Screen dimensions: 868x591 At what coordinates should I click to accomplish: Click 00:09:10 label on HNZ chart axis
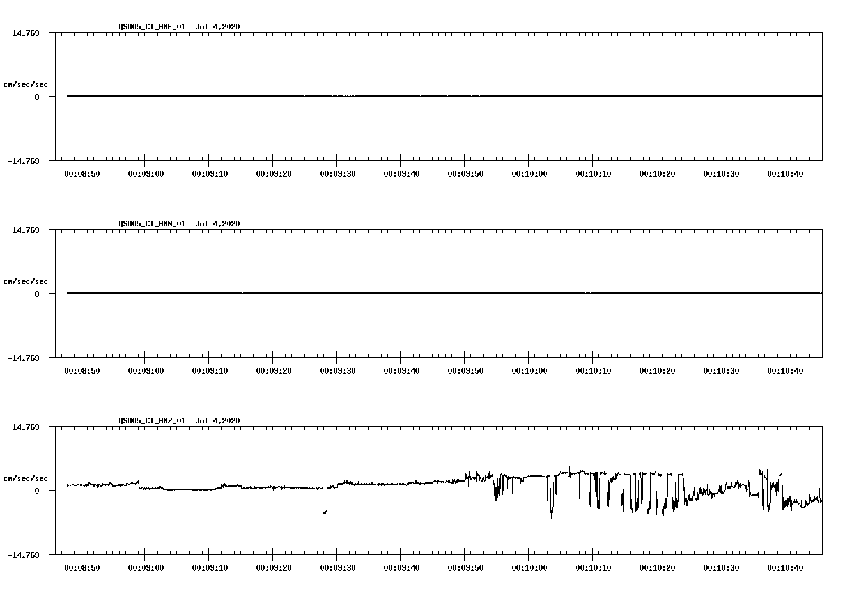click(210, 567)
